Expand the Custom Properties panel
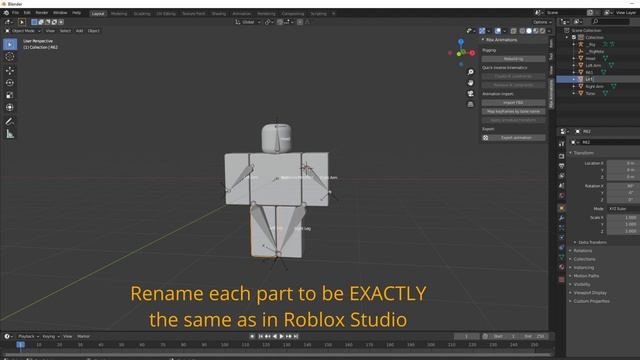The width and height of the screenshot is (640, 360). pos(591,301)
